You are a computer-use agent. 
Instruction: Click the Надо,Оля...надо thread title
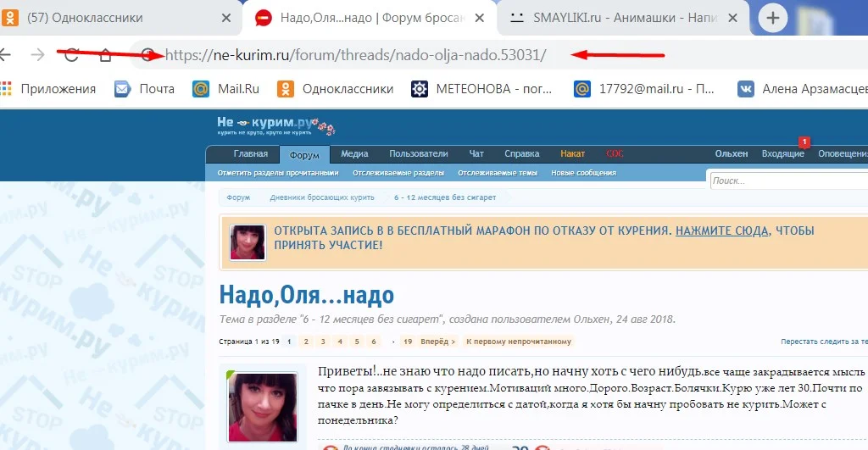[x=307, y=295]
